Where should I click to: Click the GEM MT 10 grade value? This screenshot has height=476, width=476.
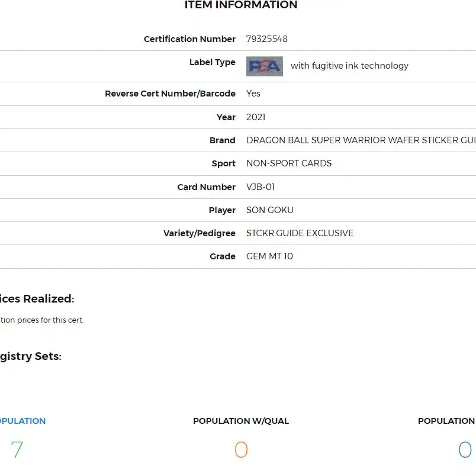[x=269, y=256]
